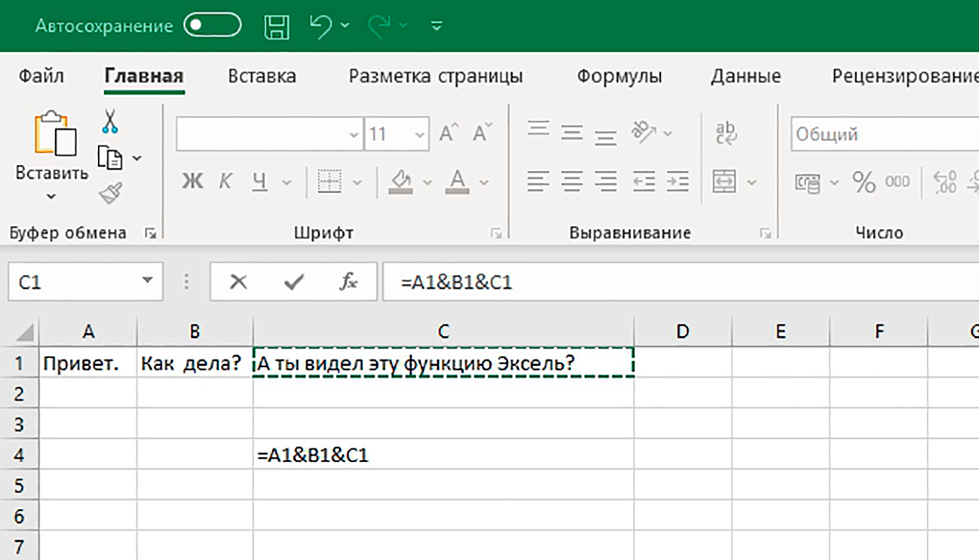Align text left
The height and width of the screenshot is (560, 979).
coord(538,182)
